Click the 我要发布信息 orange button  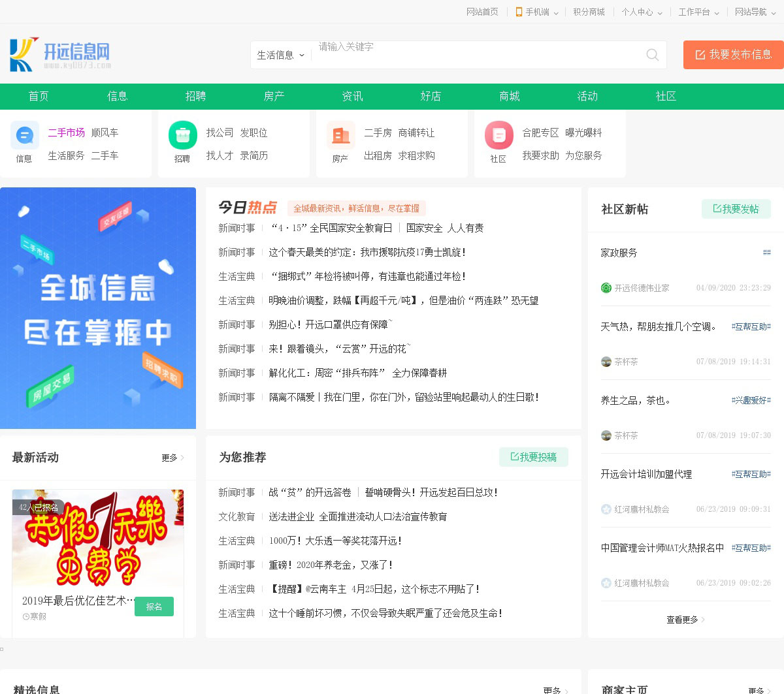click(733, 55)
